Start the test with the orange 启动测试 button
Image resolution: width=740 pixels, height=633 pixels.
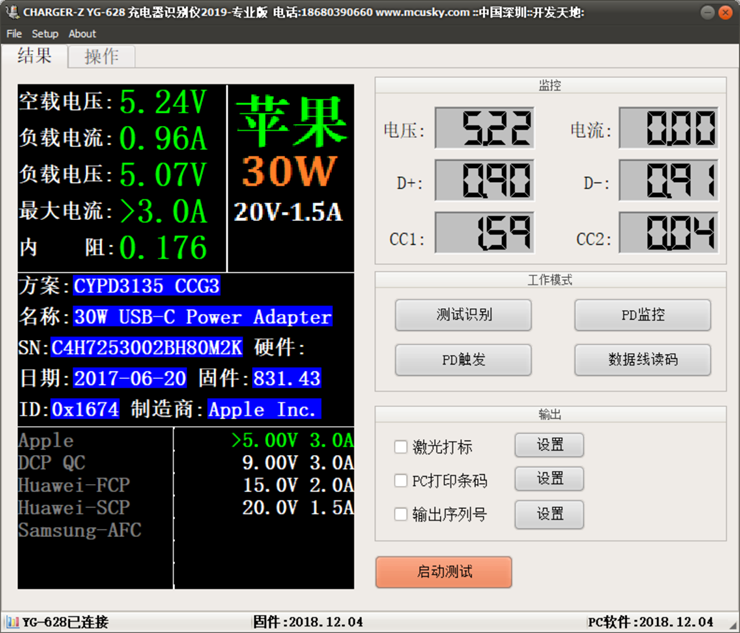click(x=444, y=572)
